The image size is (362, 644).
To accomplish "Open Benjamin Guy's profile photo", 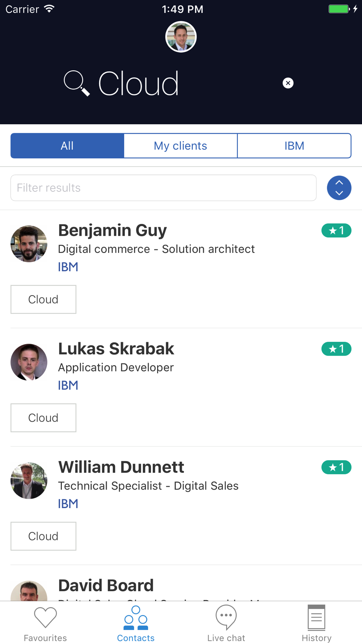I will 29,244.
